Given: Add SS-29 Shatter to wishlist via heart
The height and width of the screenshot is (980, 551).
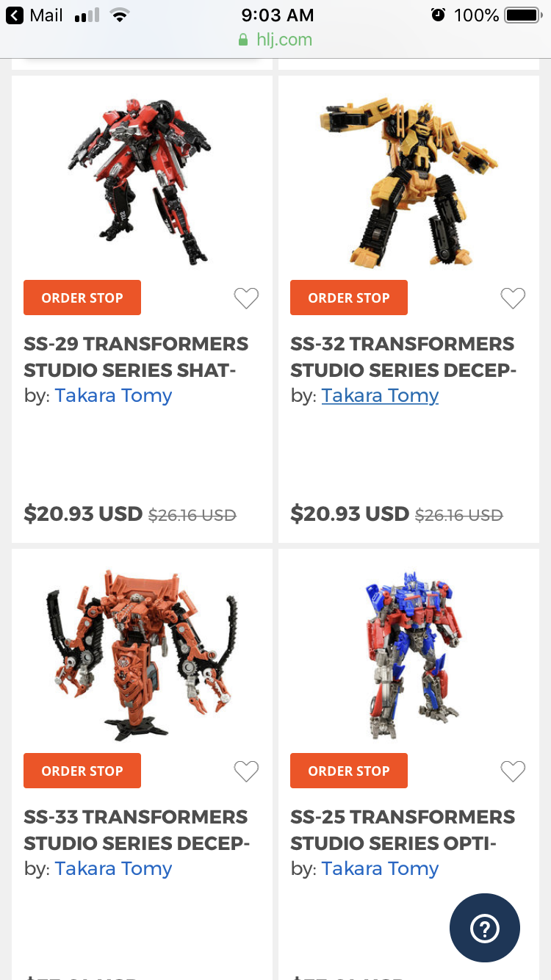Looking at the screenshot, I should (246, 298).
